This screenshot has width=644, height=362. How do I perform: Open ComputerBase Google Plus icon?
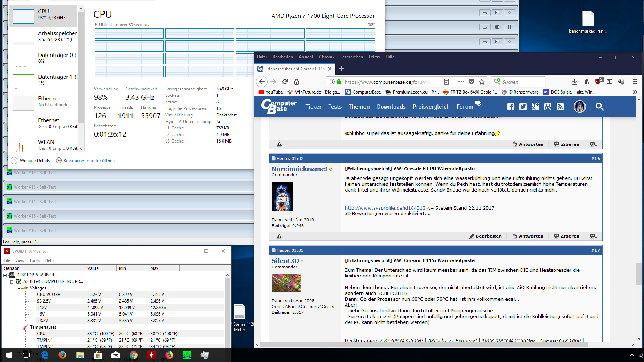[x=535, y=107]
